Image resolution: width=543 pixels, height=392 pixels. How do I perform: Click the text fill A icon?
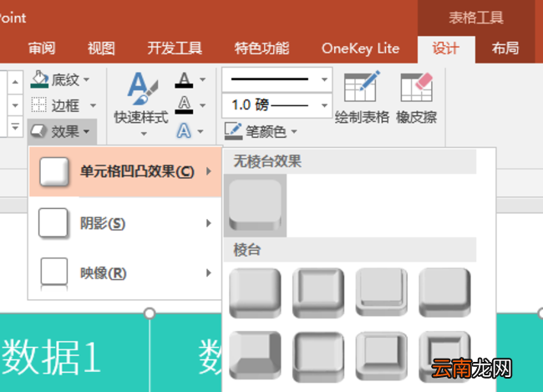click(x=184, y=79)
